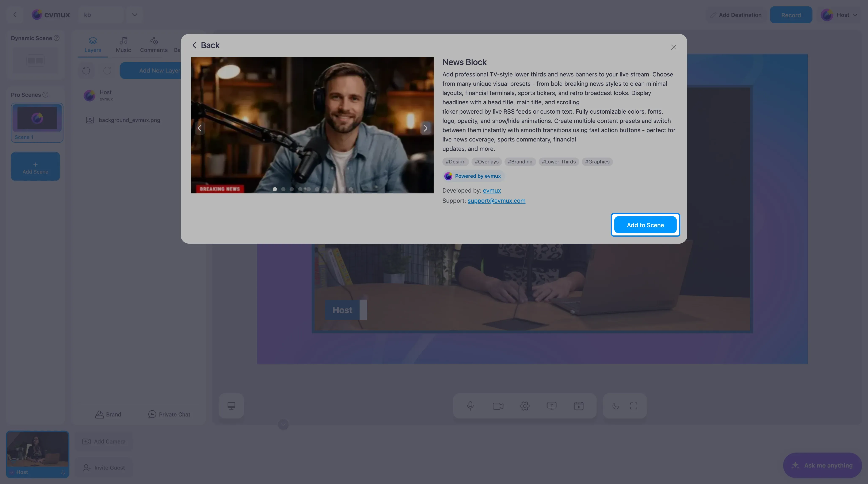Undo the last layer change
868x484 pixels.
pyautogui.click(x=86, y=71)
